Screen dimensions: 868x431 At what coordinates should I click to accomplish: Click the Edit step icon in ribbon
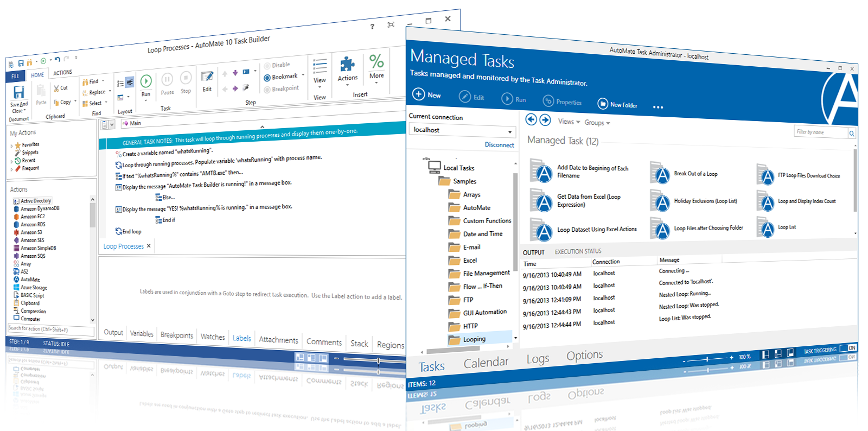click(x=207, y=78)
